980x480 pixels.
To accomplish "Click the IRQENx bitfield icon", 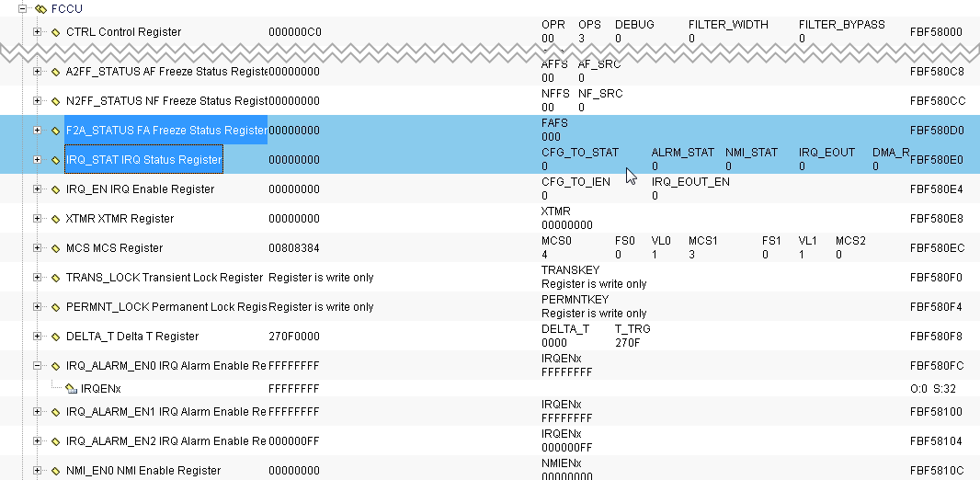I will (72, 389).
